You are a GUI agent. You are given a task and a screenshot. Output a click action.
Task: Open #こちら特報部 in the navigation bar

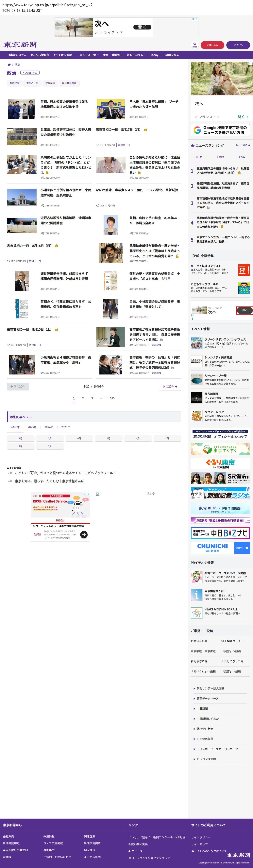[x=40, y=55]
